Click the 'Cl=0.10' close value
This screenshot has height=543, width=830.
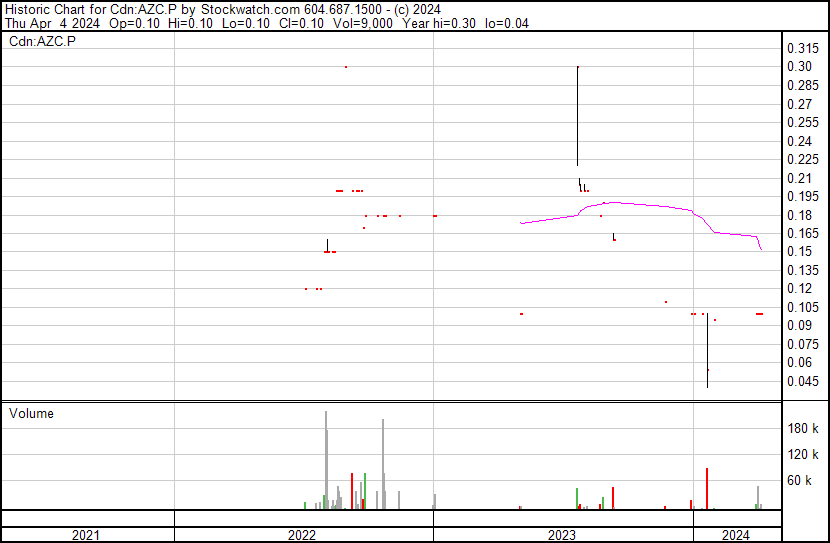click(301, 23)
